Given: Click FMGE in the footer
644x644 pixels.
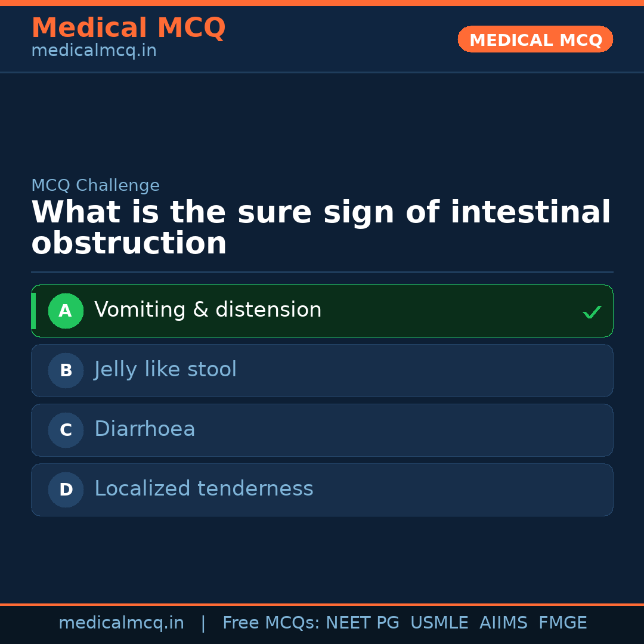Looking at the screenshot, I should tap(562, 623).
